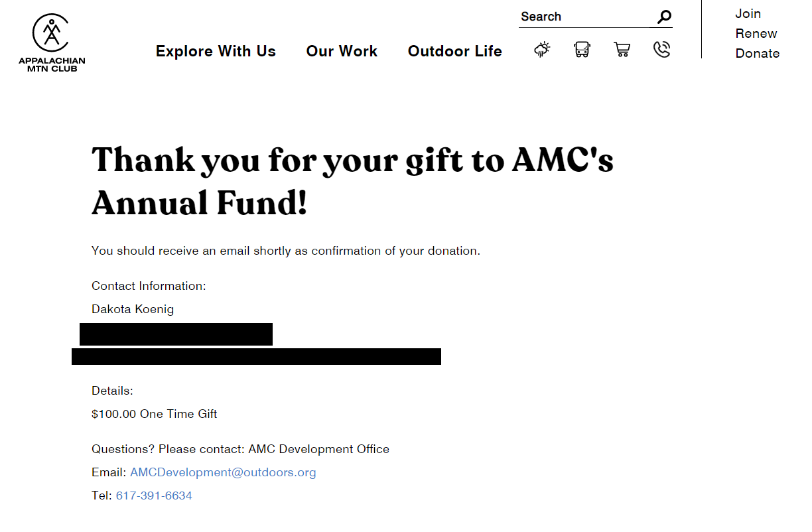The image size is (812, 532).
Task: Click the Thank you heading text
Action: pos(352,181)
